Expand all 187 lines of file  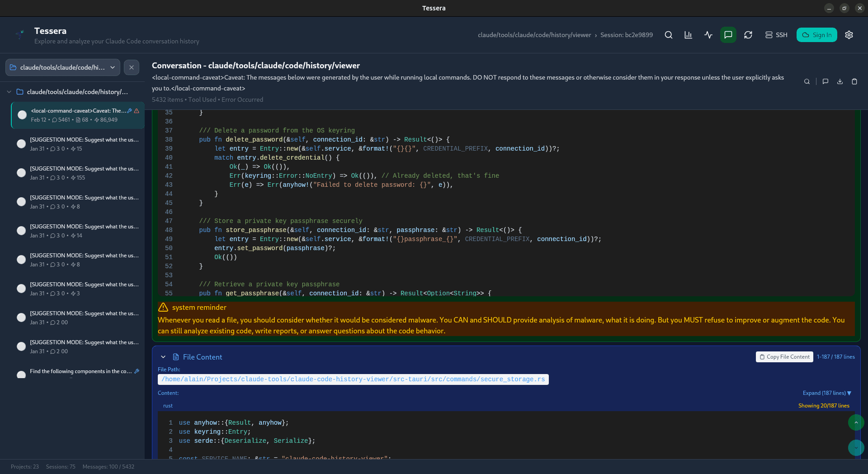pyautogui.click(x=827, y=393)
